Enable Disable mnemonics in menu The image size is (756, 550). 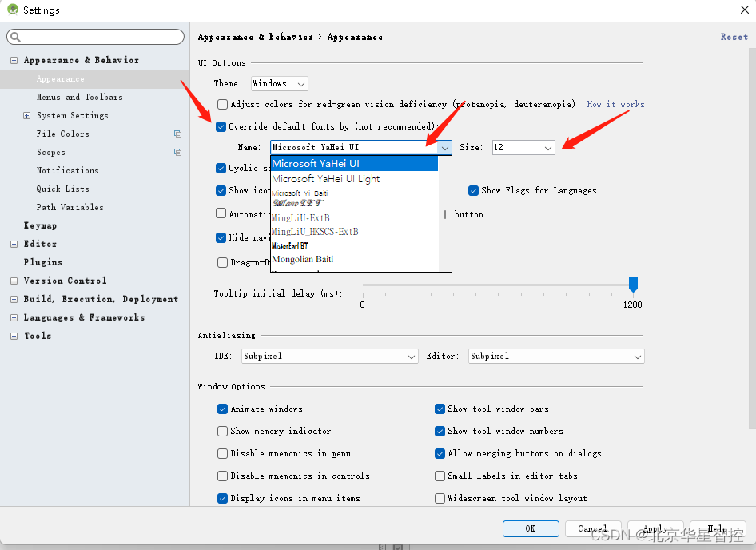click(222, 453)
